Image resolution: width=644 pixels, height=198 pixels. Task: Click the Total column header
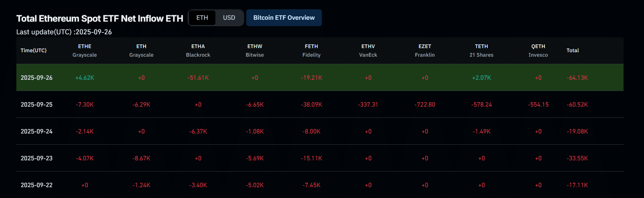pos(573,50)
